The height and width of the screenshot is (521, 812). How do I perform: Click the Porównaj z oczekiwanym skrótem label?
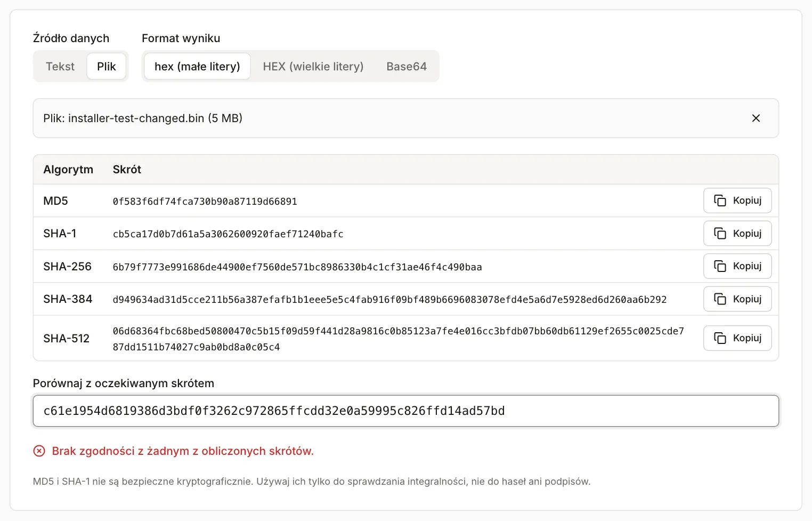124,383
